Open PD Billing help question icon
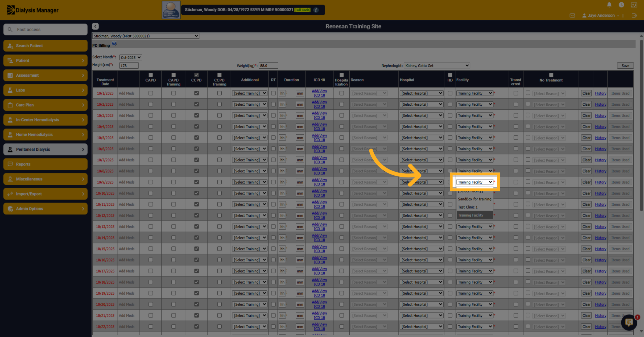The height and width of the screenshot is (337, 644). [x=114, y=44]
